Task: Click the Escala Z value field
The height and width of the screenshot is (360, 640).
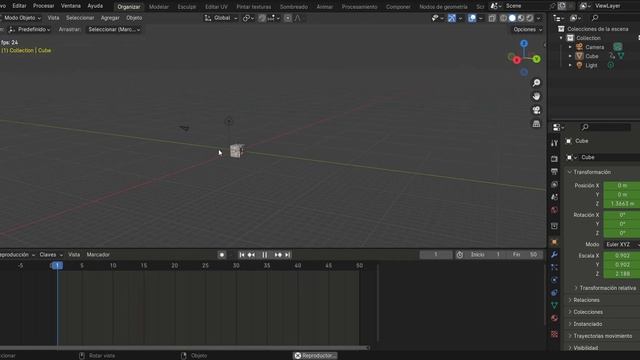Action: [x=622, y=274]
